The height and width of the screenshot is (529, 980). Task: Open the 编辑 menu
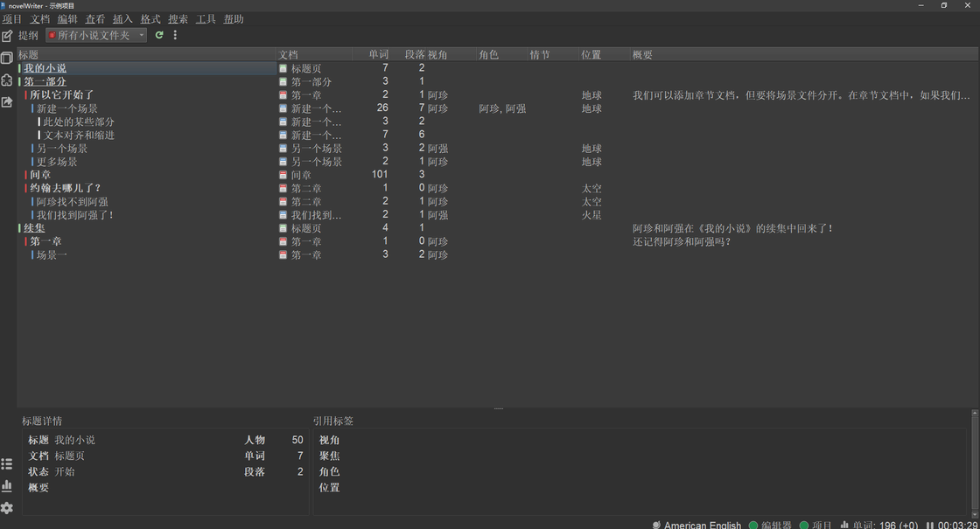coord(67,19)
